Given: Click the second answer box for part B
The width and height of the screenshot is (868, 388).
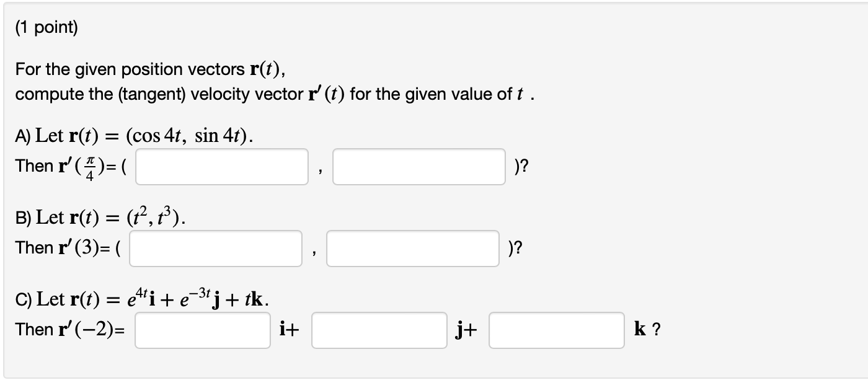Looking at the screenshot, I should [x=412, y=248].
